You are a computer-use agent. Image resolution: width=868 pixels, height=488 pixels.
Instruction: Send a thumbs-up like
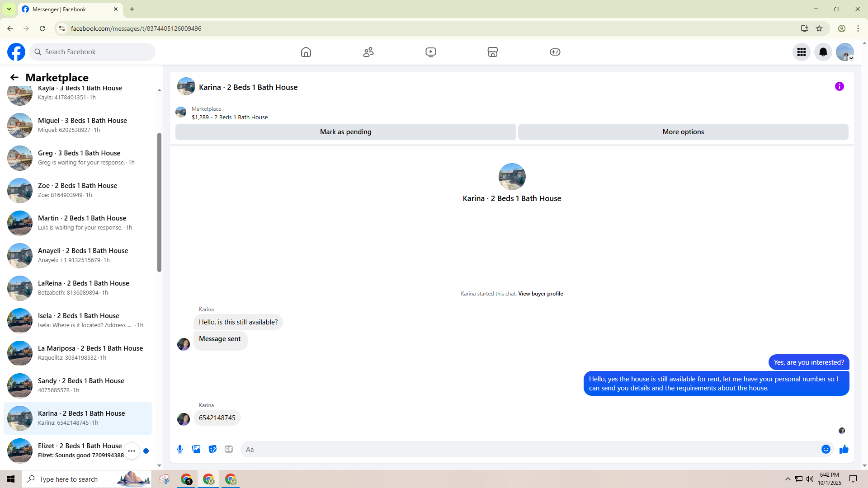[844, 449]
